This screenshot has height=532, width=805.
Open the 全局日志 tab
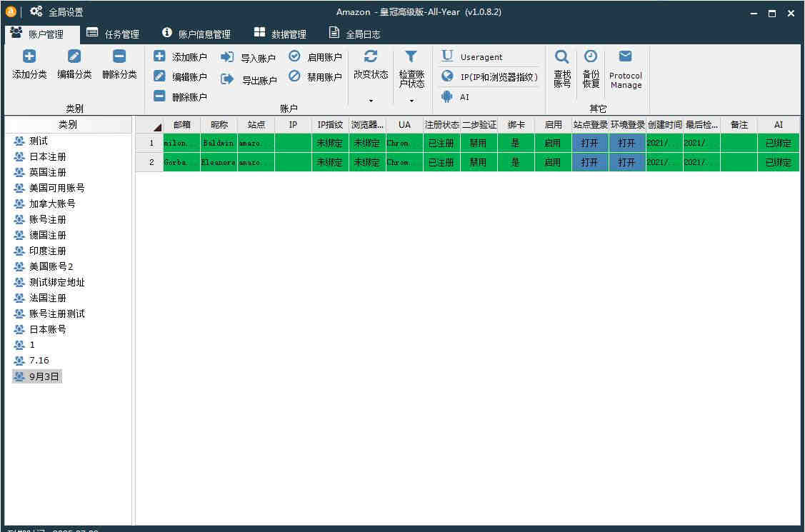click(355, 34)
